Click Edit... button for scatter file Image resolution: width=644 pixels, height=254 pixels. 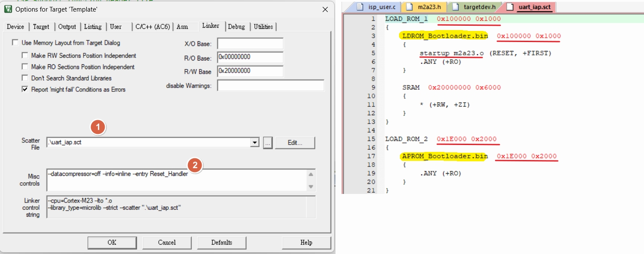coord(295,143)
